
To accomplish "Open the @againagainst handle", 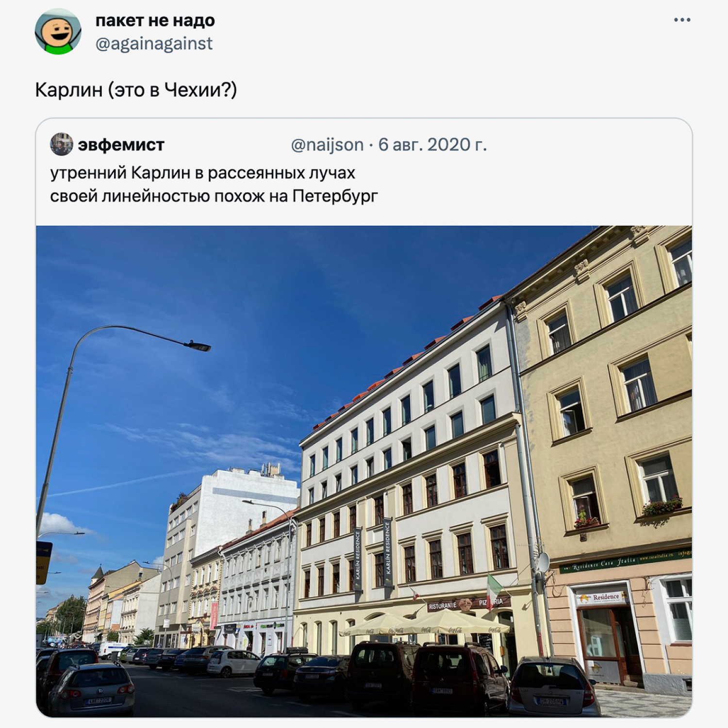I will coord(154,44).
